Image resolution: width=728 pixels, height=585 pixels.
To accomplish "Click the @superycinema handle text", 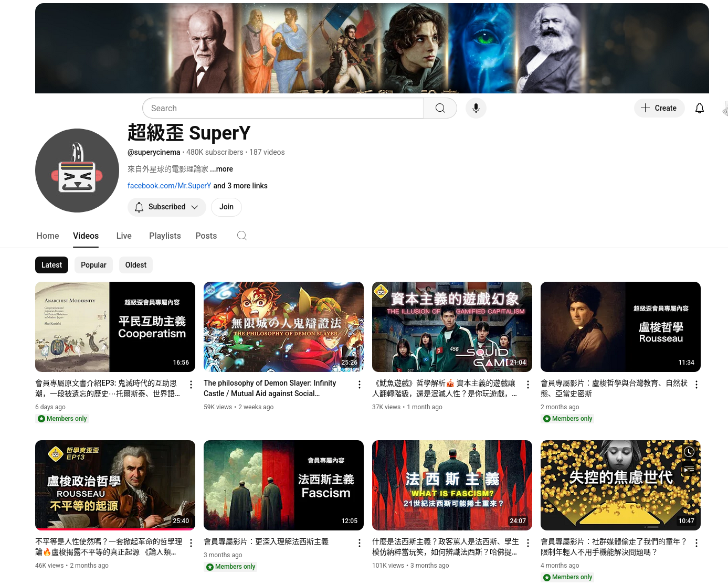I will pos(154,152).
